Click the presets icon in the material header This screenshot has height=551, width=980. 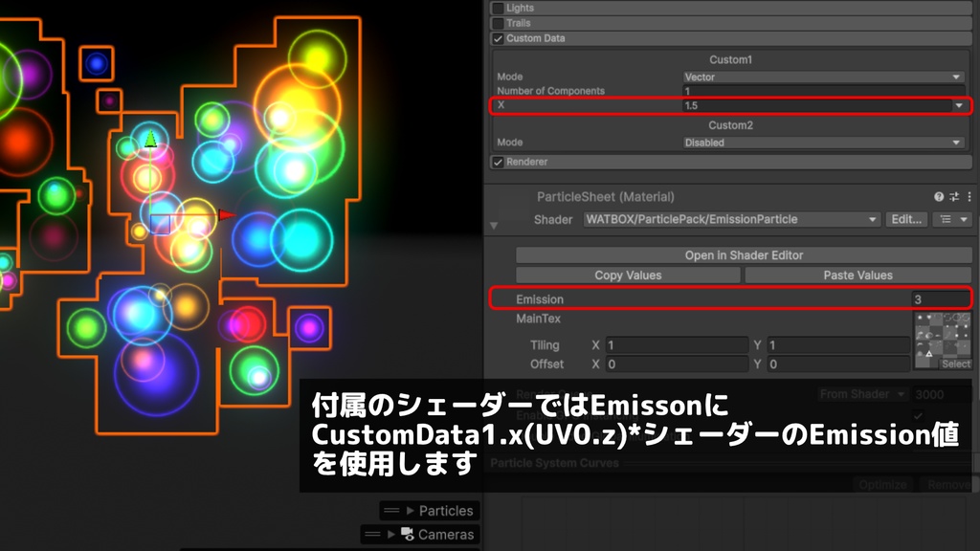coord(954,196)
